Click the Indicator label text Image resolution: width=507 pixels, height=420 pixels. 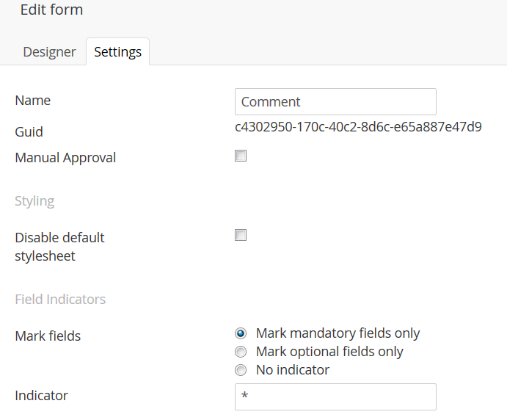pyautogui.click(x=41, y=396)
